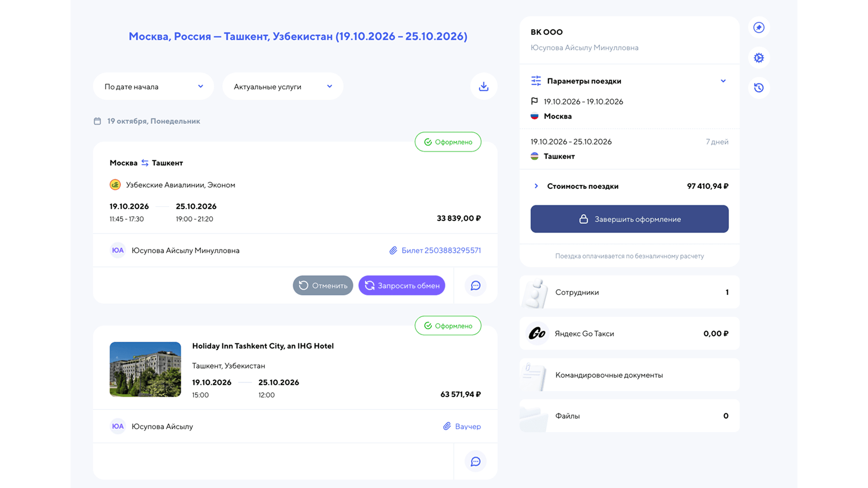This screenshot has width=868, height=488.
Task: Click the Uzbekistan Airways airline logo
Action: (115, 185)
